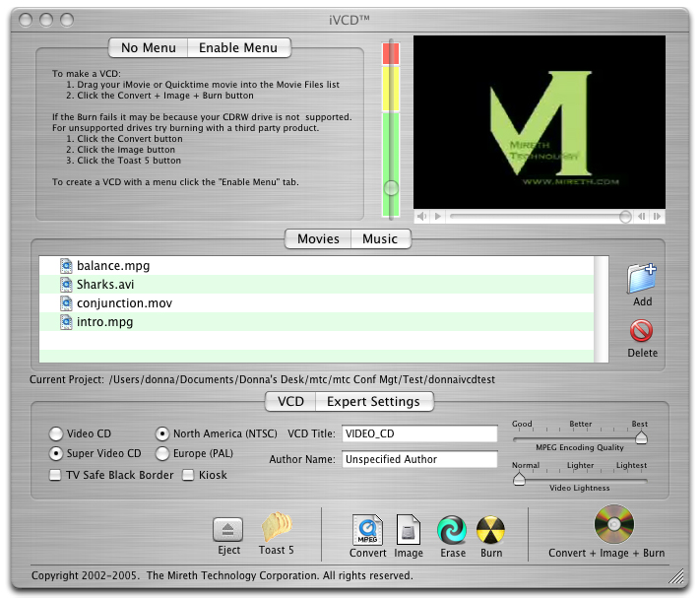The height and width of the screenshot is (598, 700).
Task: Click the preview volume speaker icon
Action: pyautogui.click(x=421, y=217)
